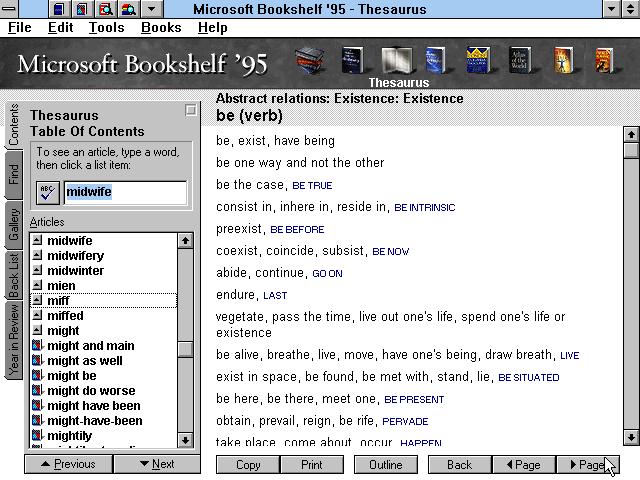Open the orange Almanac book icon
The image size is (640, 480).
click(604, 60)
